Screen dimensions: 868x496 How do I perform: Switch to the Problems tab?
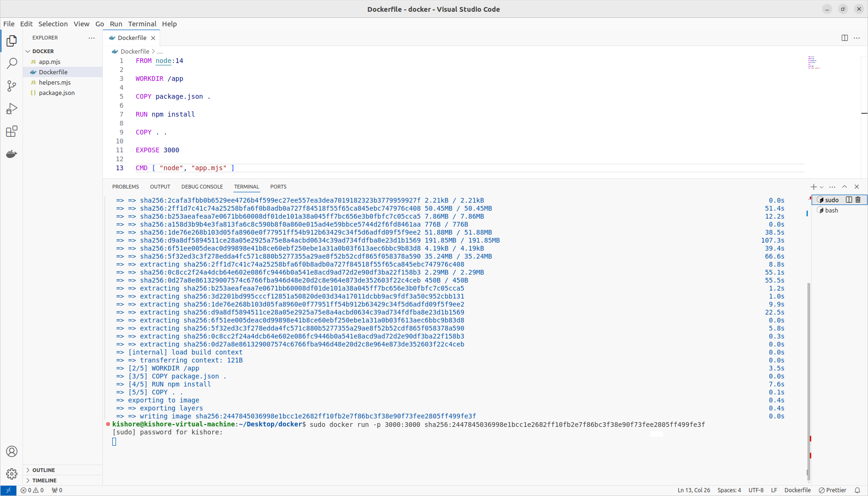pyautogui.click(x=125, y=187)
